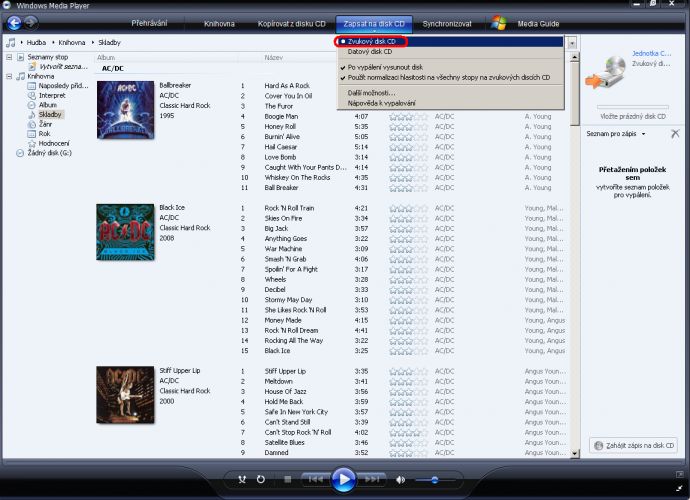Open the Synchronizovat tab
This screenshot has width=690, height=500.
tap(447, 24)
